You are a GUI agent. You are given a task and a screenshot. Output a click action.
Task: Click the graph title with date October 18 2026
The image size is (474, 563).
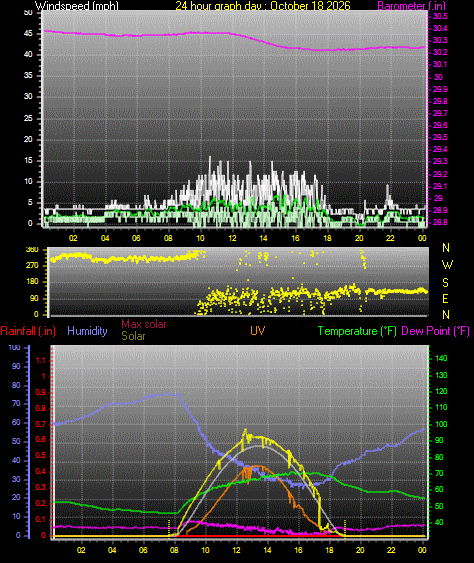click(x=263, y=6)
